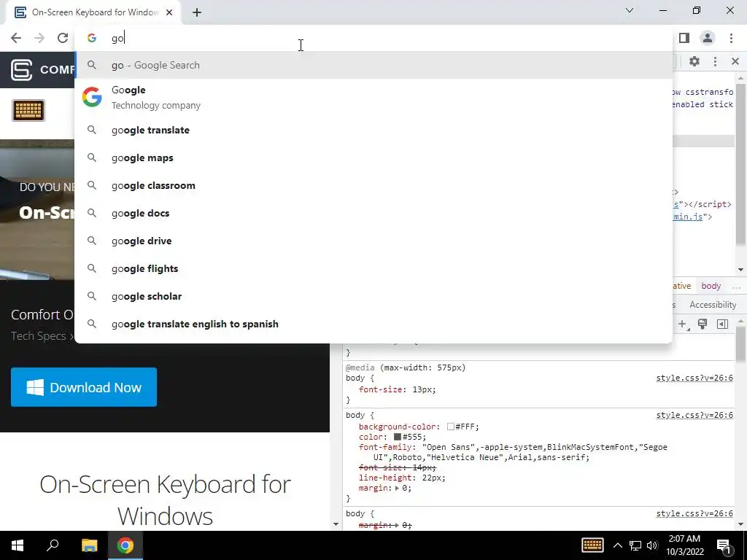
Task: Switch to the Accessibility tab
Action: point(713,305)
